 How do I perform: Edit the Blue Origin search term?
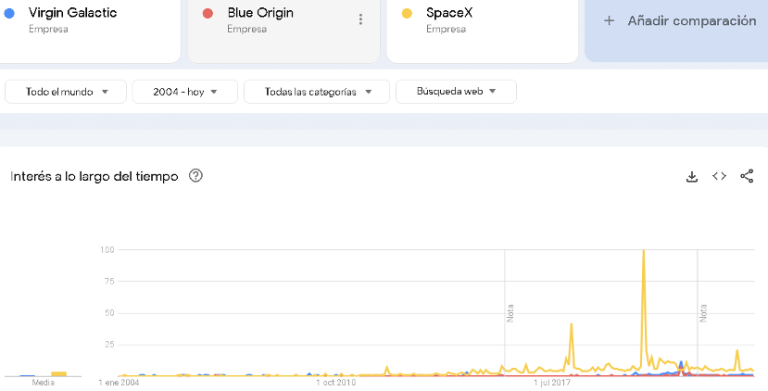pyautogui.click(x=260, y=13)
